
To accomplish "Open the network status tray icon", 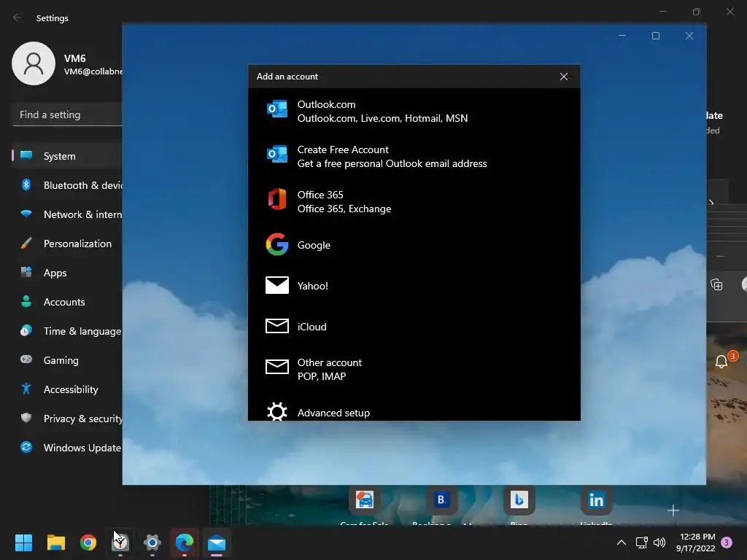I will tap(641, 542).
